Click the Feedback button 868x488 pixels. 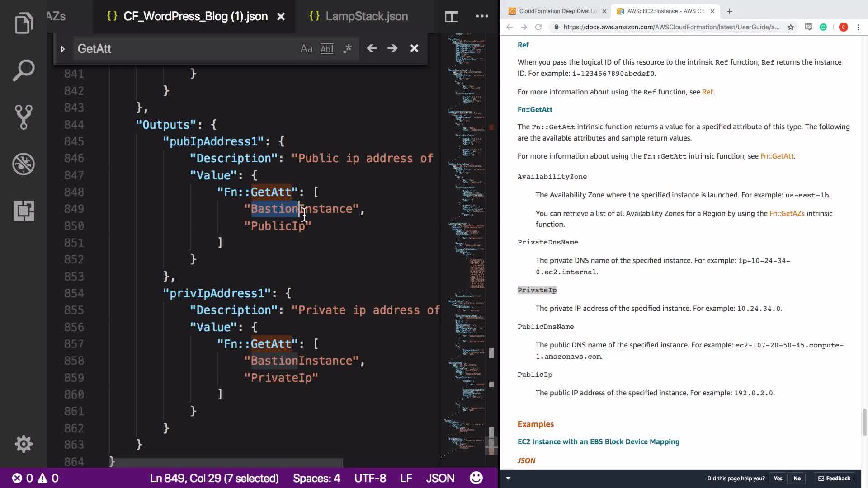[834, 479]
